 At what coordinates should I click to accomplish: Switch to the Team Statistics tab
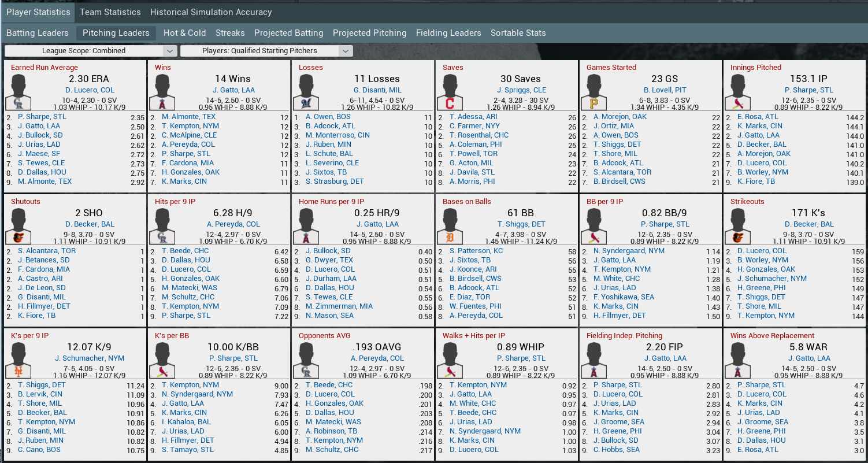click(x=110, y=12)
